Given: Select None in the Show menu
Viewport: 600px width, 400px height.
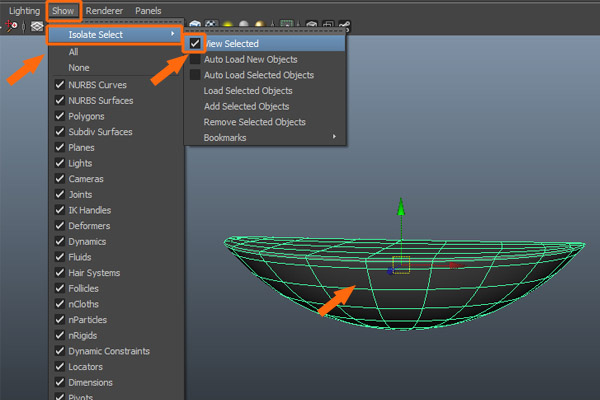Looking at the screenshot, I should pos(79,67).
